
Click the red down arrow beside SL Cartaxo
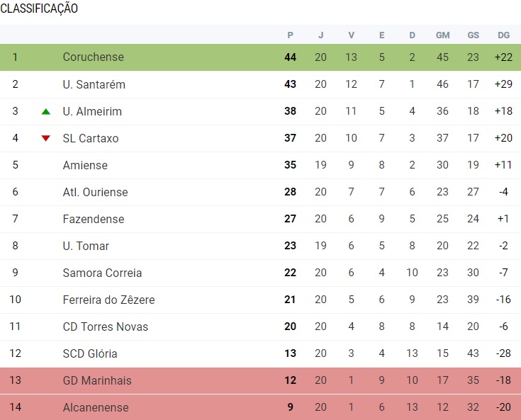pyautogui.click(x=46, y=138)
